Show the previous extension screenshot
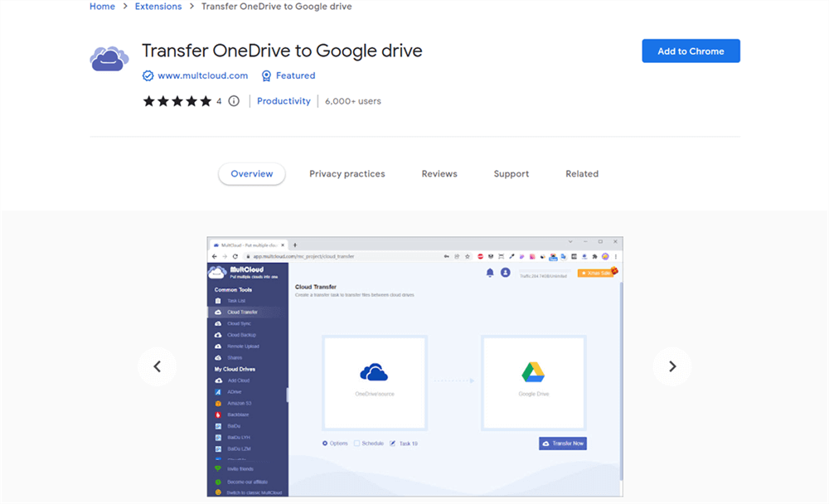The height and width of the screenshot is (504, 829). pos(158,366)
